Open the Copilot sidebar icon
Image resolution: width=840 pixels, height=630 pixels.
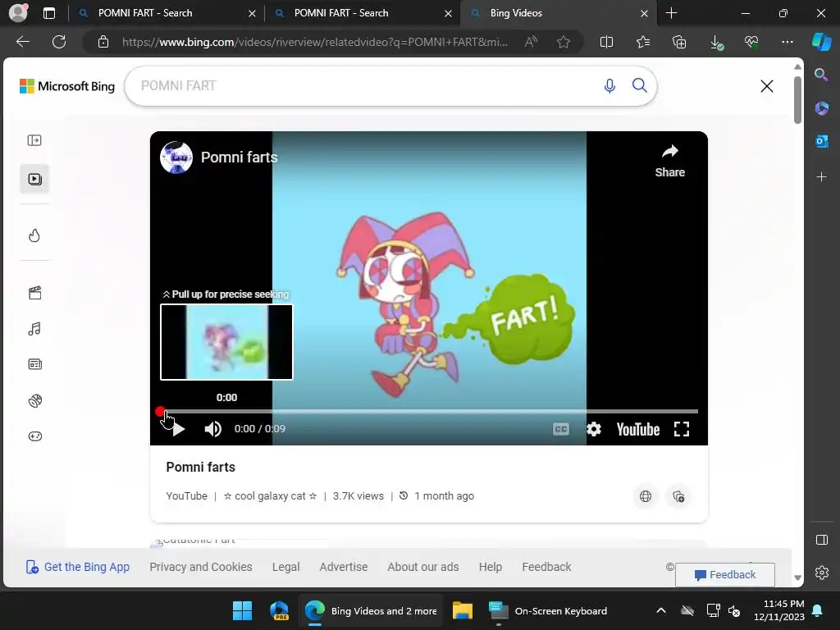(x=821, y=42)
